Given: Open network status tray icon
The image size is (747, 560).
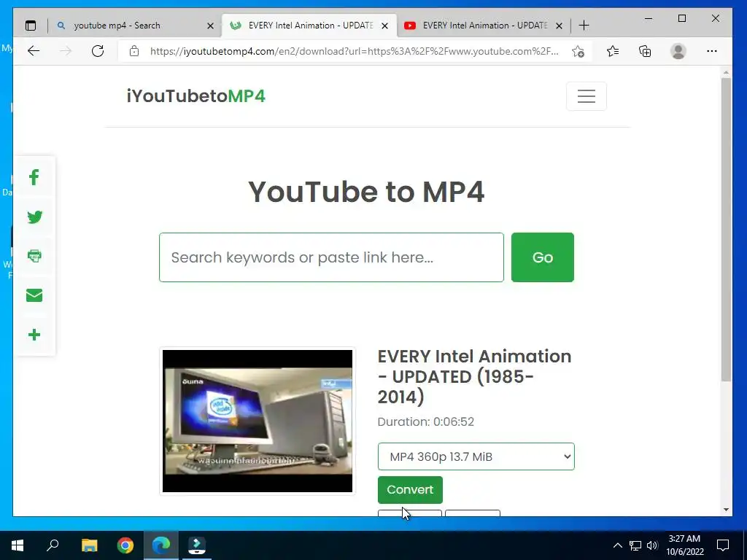Looking at the screenshot, I should (x=635, y=545).
